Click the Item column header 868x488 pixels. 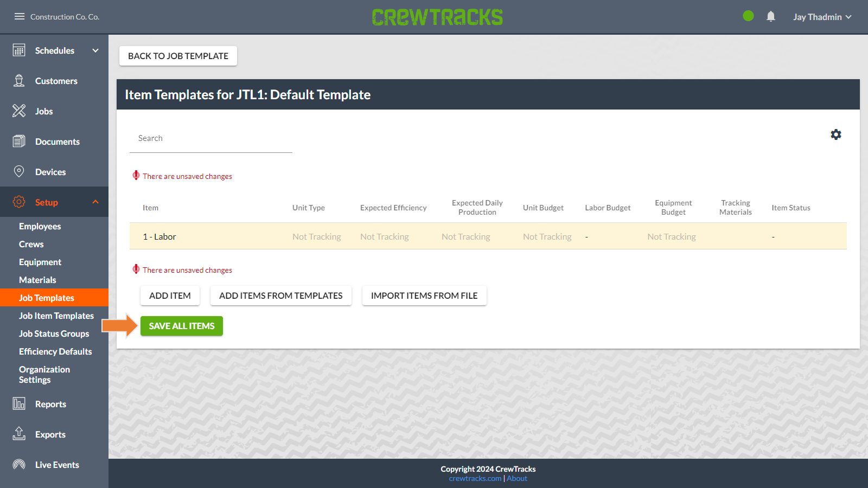point(151,208)
